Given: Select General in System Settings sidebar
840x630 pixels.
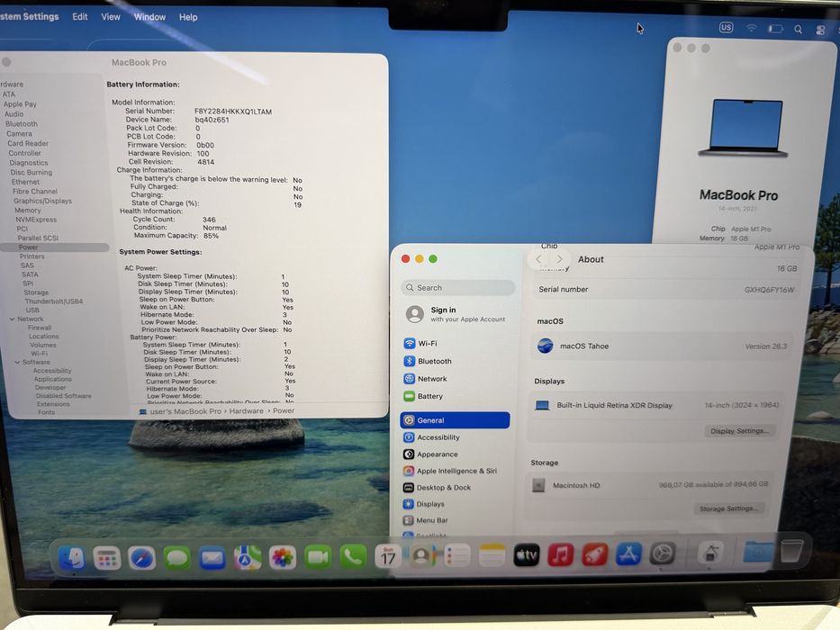Looking at the screenshot, I should (455, 420).
